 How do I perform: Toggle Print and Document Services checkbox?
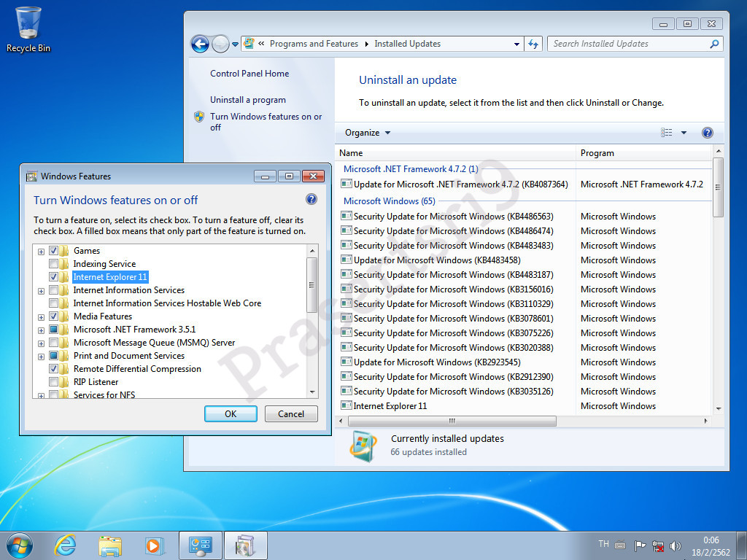[53, 355]
